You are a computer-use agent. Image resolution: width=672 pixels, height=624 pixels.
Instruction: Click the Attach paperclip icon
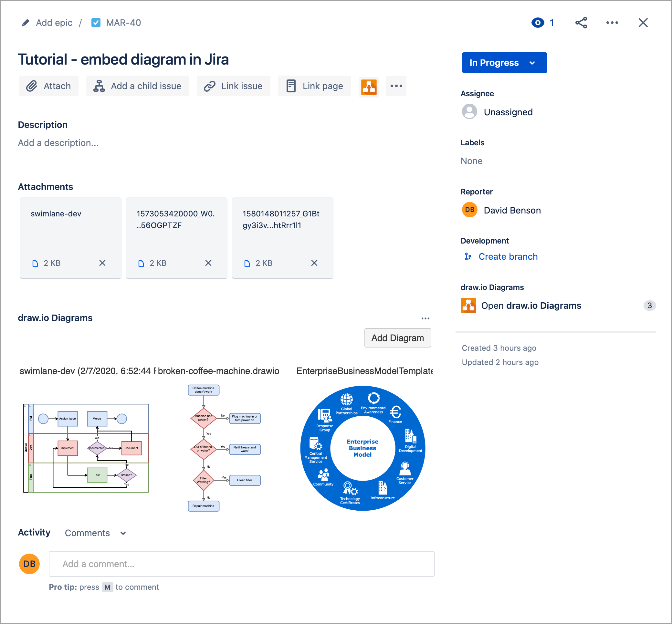click(x=33, y=86)
